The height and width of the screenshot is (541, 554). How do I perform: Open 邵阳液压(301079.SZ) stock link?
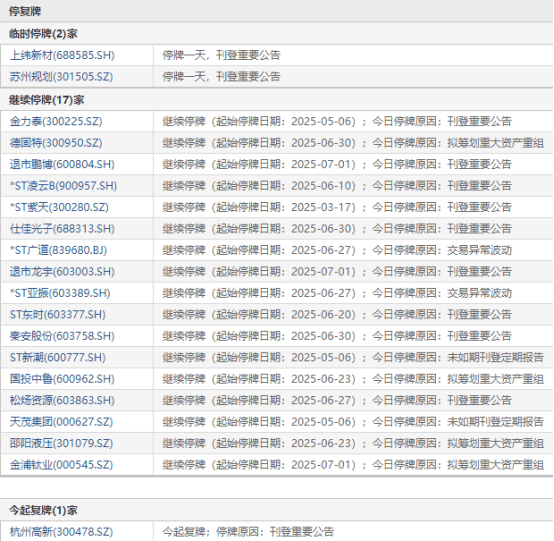tap(61, 443)
